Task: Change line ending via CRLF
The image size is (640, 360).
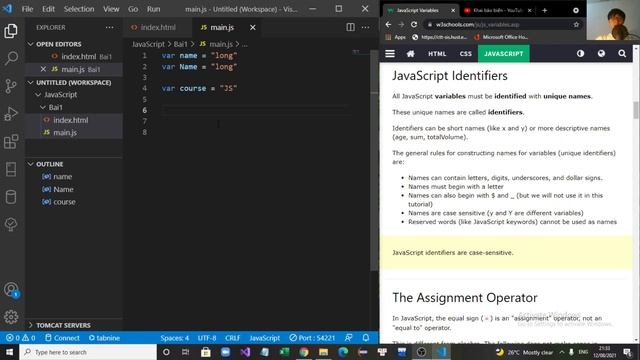Action: tap(232, 338)
